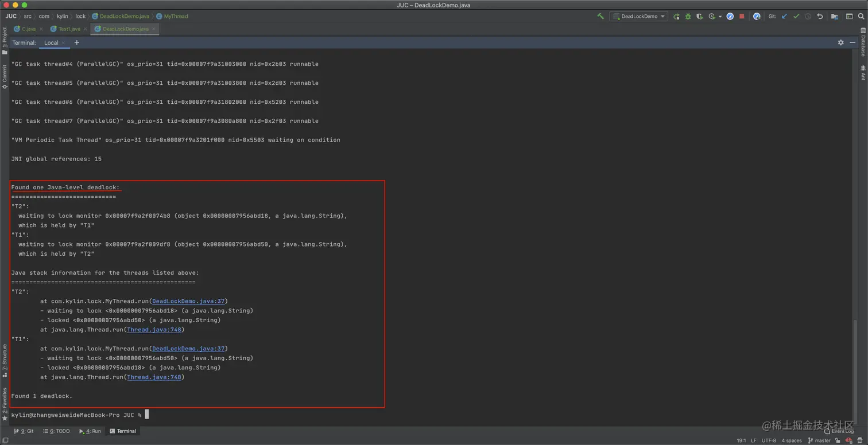The height and width of the screenshot is (445, 868).
Task: Start debugging with the bug icon
Action: pos(688,17)
